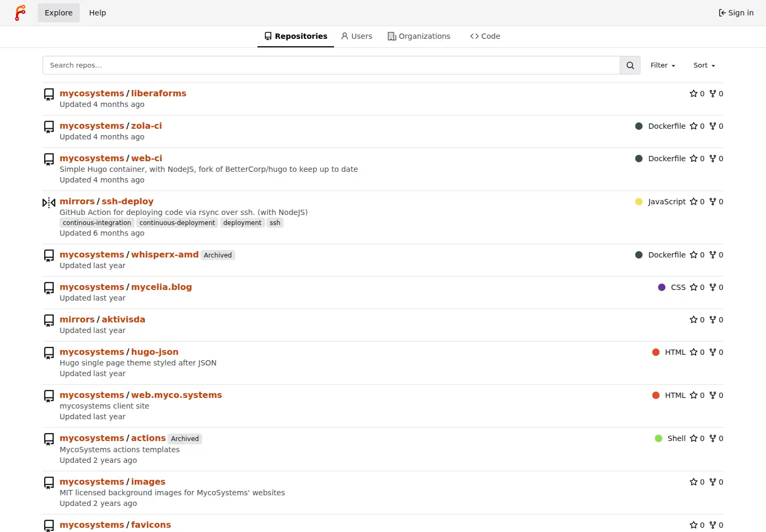Open the Explore menu item
The image size is (766, 532).
click(x=59, y=13)
